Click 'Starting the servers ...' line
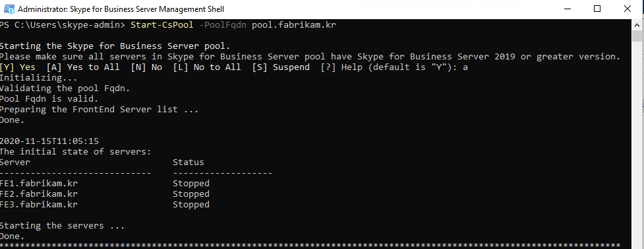Image resolution: width=644 pixels, height=249 pixels. [x=62, y=225]
